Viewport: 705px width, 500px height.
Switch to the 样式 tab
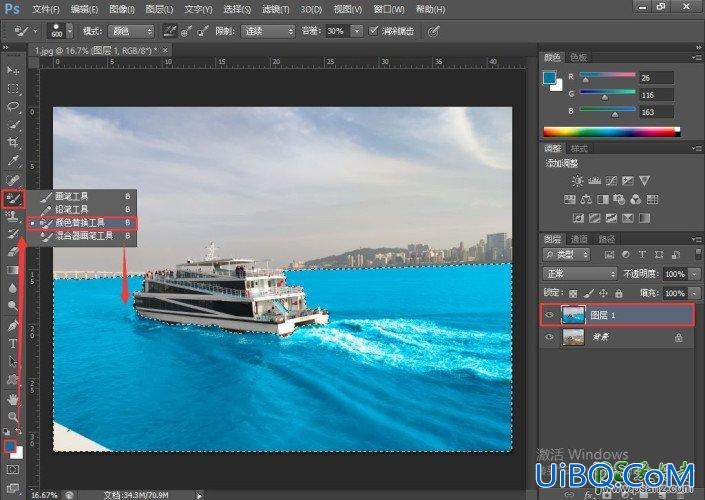pos(579,148)
